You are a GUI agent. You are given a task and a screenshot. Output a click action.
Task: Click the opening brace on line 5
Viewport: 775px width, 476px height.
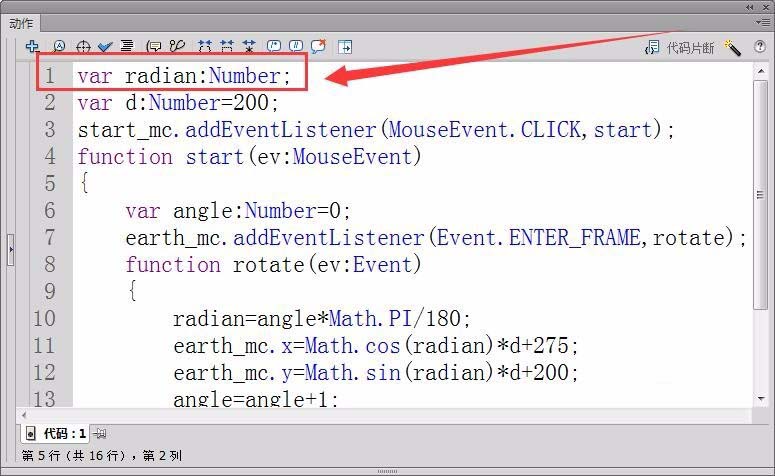[x=85, y=183]
